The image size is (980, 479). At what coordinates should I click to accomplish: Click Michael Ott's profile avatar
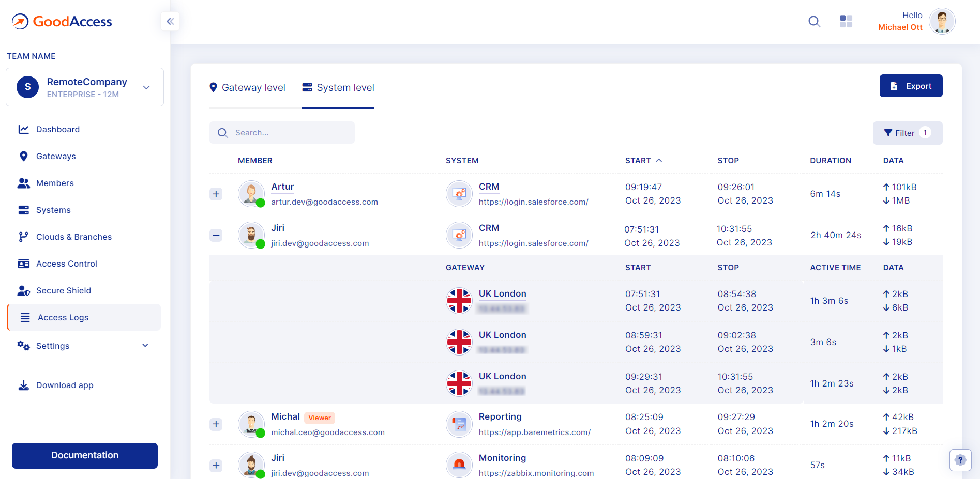coord(942,21)
